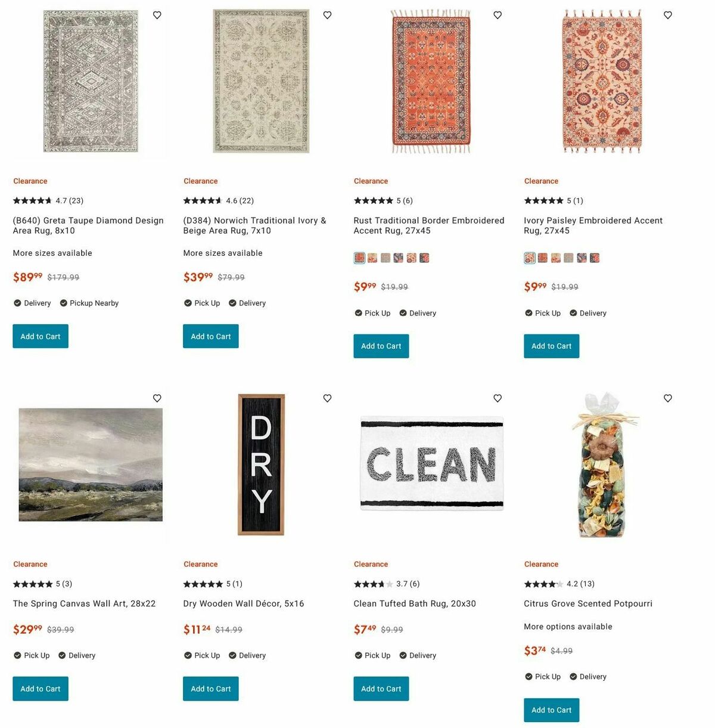Add Norwich Ivory & Beige rug to cart
Screen dimensions: 715x728
click(x=210, y=336)
